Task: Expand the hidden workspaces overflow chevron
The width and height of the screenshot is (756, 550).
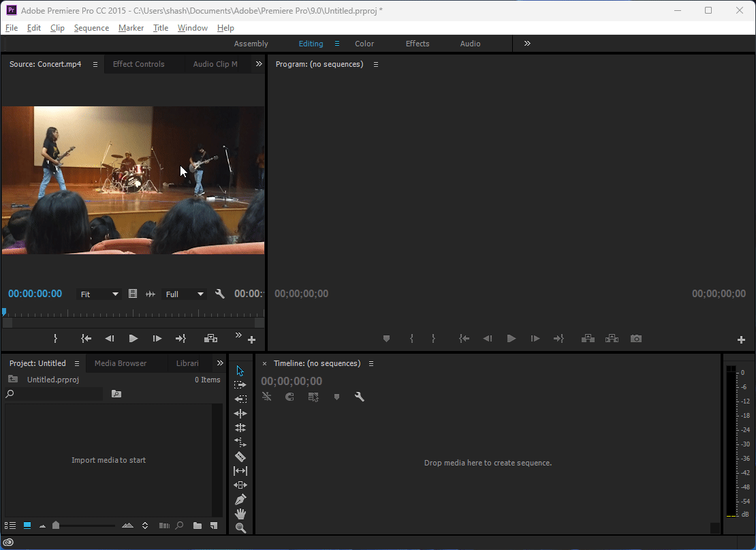Action: pyautogui.click(x=527, y=44)
